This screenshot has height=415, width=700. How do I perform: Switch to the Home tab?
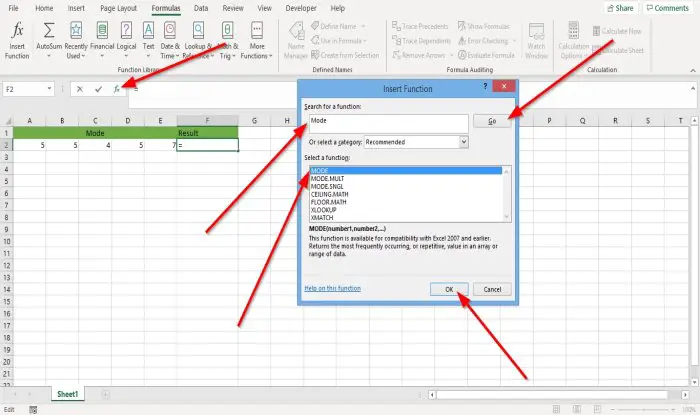click(44, 8)
